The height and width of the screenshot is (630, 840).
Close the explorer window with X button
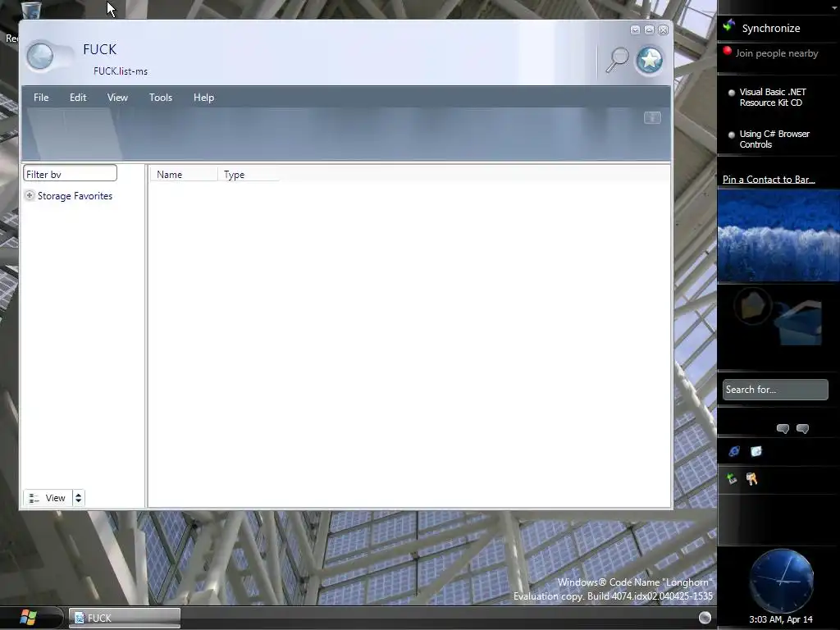pos(663,30)
